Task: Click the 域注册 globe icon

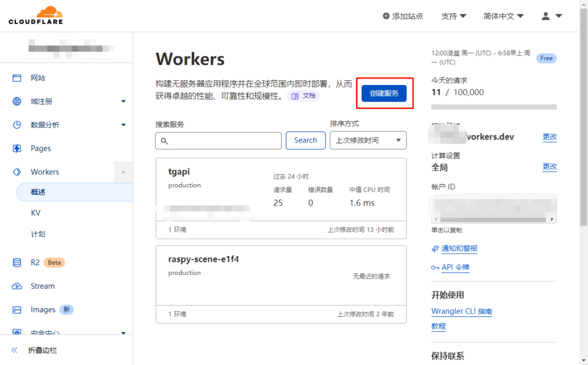Action: (x=17, y=102)
